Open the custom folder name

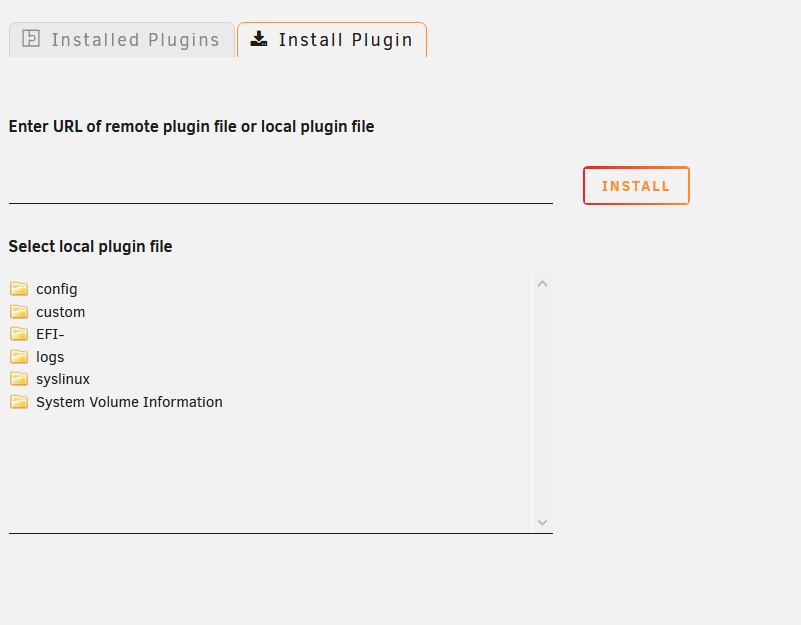60,312
